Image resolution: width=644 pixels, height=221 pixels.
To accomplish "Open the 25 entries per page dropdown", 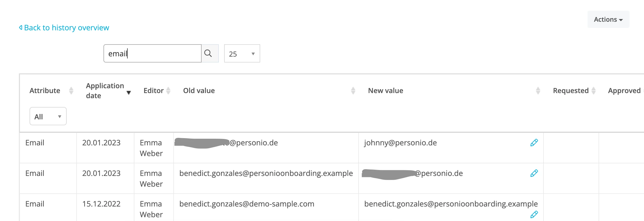I will 242,53.
